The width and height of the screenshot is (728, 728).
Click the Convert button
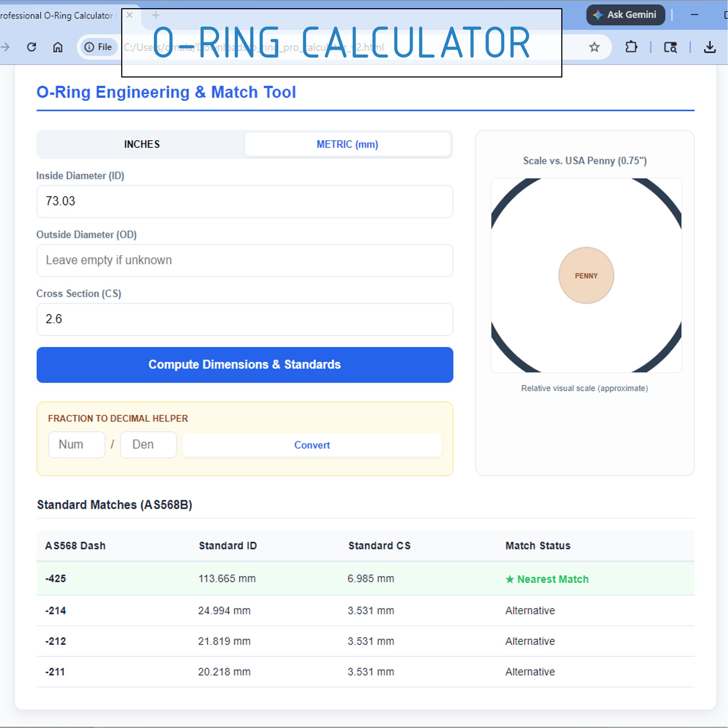312,445
